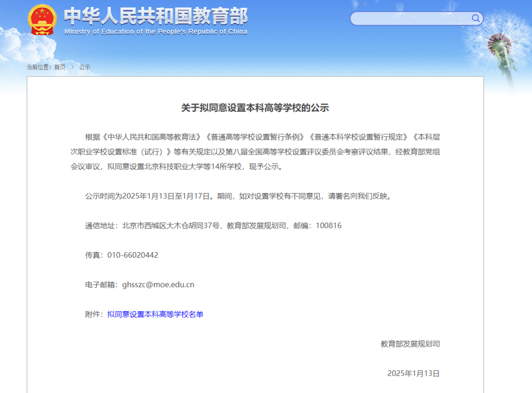Viewport: 532px width, 393px height.
Task: Click the 中华人民共和国教育部 site title
Action: click(156, 16)
